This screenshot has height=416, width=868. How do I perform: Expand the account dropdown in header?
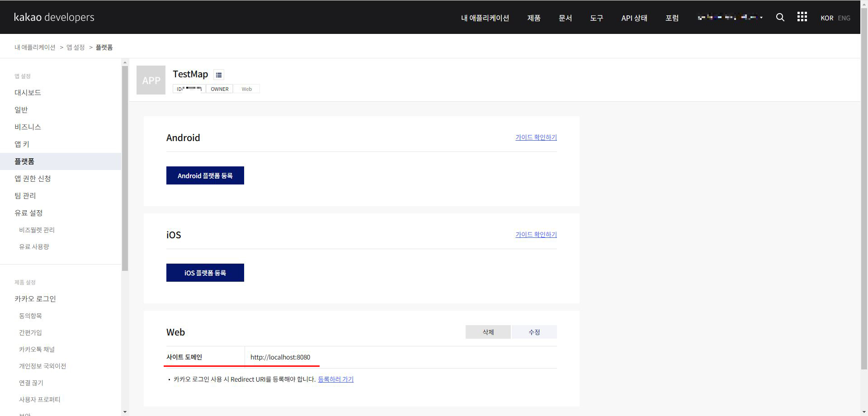(730, 18)
